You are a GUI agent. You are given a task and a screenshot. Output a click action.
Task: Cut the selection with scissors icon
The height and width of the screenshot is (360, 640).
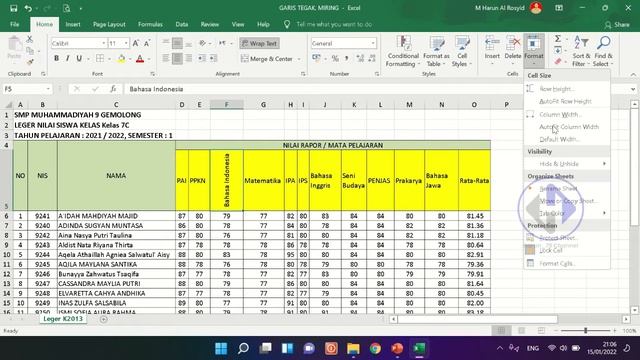pyautogui.click(x=29, y=39)
